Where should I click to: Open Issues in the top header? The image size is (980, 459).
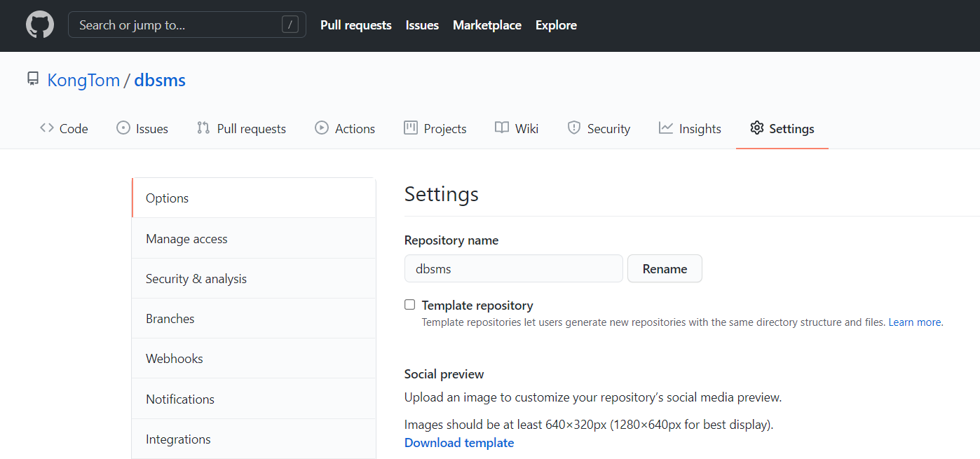coord(422,25)
